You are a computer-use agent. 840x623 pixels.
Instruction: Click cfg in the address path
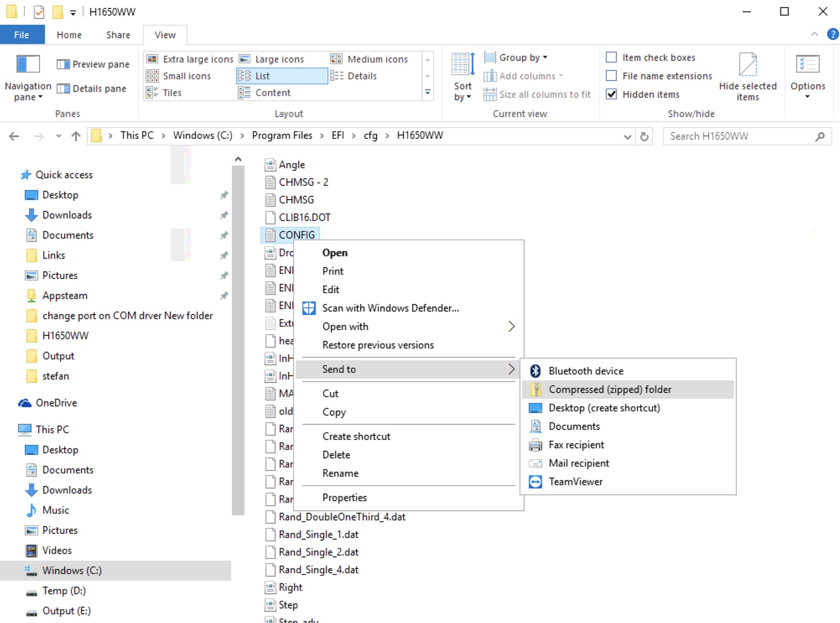coord(371,136)
